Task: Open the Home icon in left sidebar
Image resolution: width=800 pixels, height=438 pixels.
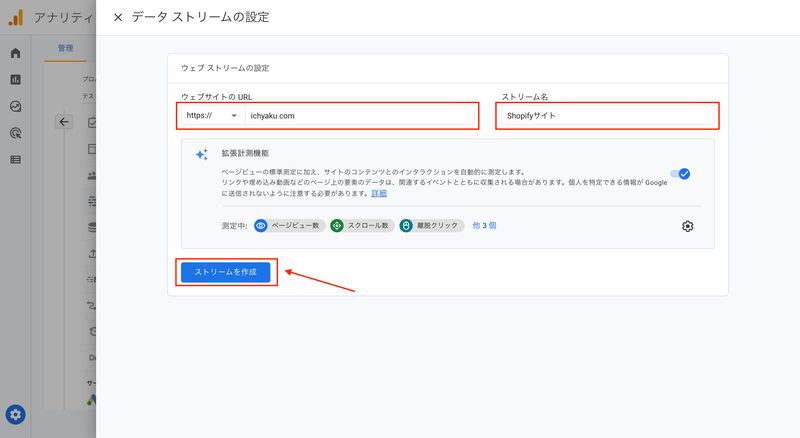Action: pyautogui.click(x=15, y=53)
